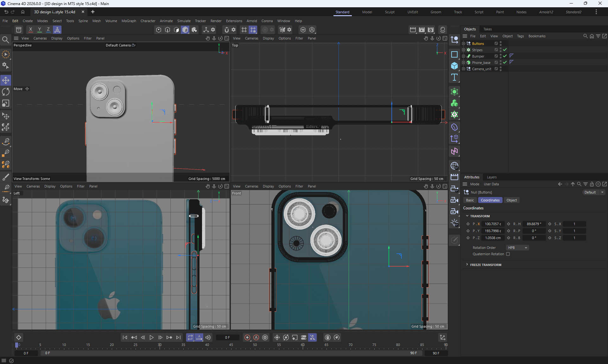Open the MoGraph menu
This screenshot has width=608, height=364.
pos(129,21)
